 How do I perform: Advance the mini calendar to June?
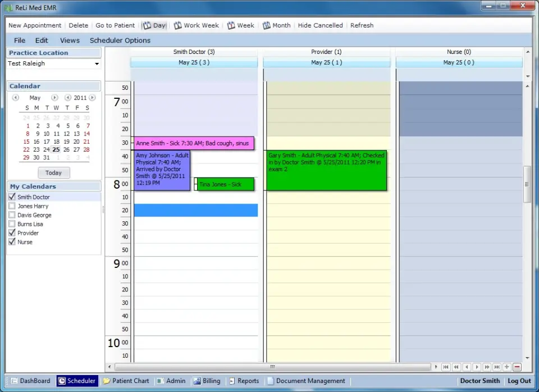coord(54,97)
